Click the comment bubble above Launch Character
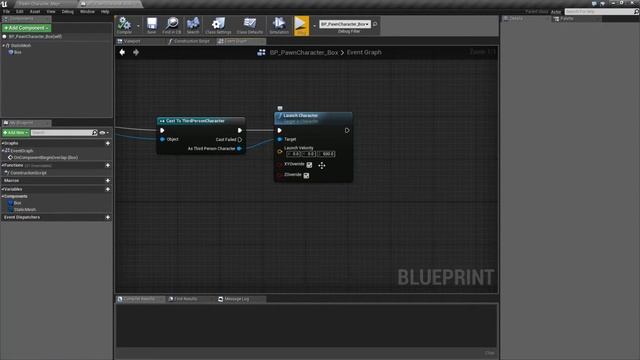640x360 pixels. click(x=280, y=108)
